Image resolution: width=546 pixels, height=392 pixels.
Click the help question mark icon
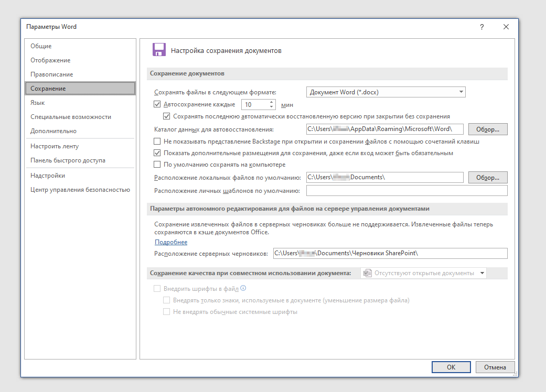[481, 27]
